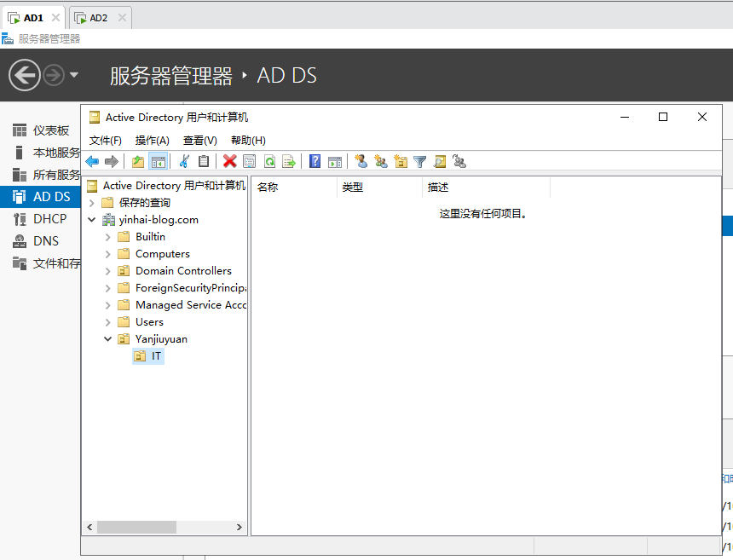The height and width of the screenshot is (560, 733).
Task: Click the blue Back arrow in ADUC toolbar
Action: [92, 162]
